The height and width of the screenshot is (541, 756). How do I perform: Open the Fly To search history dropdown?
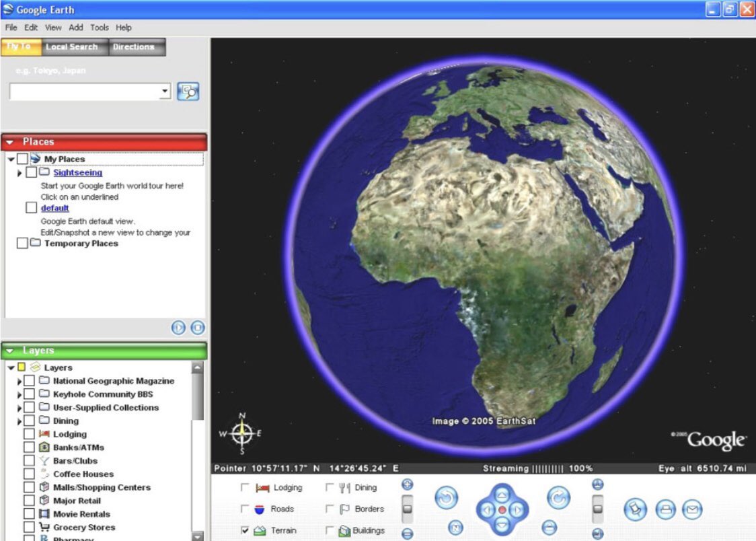point(165,92)
